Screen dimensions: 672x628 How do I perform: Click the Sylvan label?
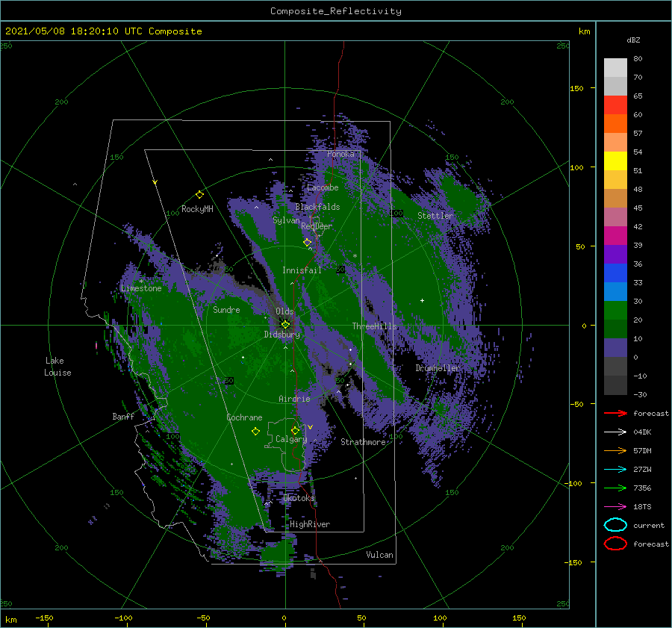click(x=286, y=220)
